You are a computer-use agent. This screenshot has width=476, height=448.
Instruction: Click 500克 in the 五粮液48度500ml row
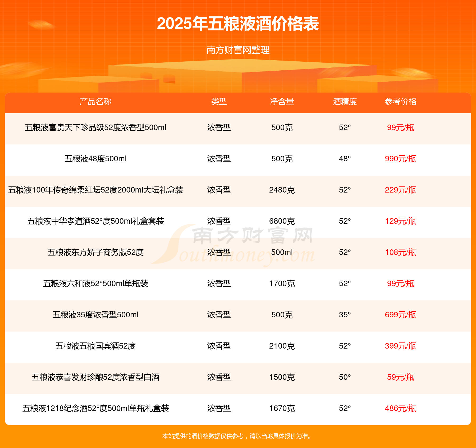282,159
